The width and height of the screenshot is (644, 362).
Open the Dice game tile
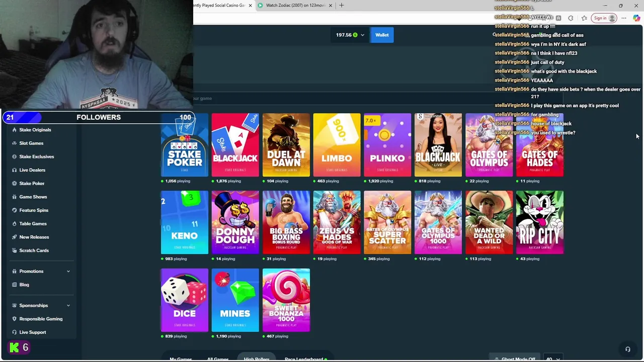pyautogui.click(x=184, y=300)
